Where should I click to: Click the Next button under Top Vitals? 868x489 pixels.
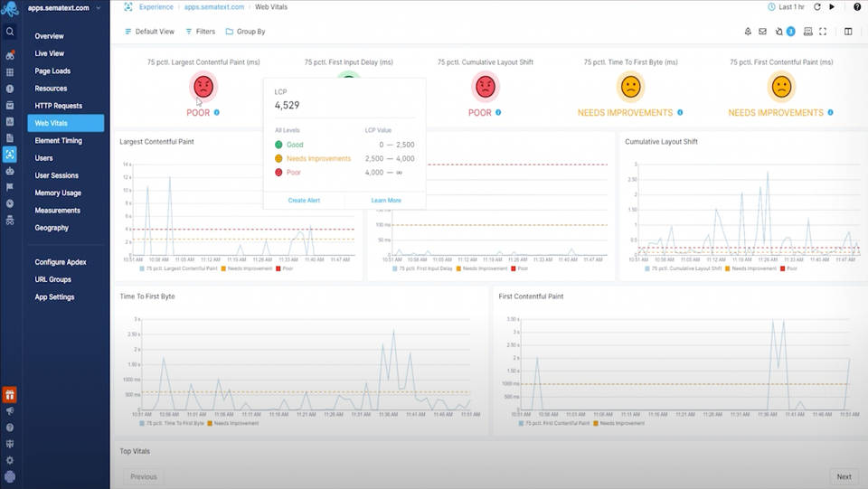(843, 476)
